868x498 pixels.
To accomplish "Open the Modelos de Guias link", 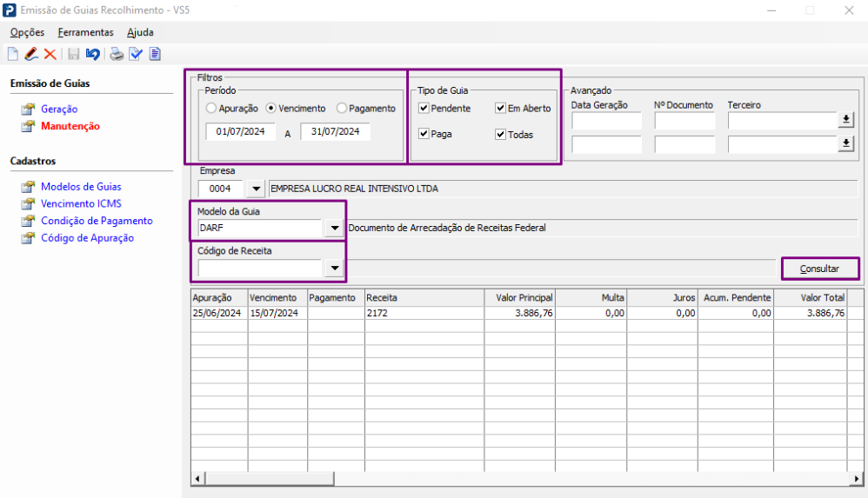I will (81, 187).
